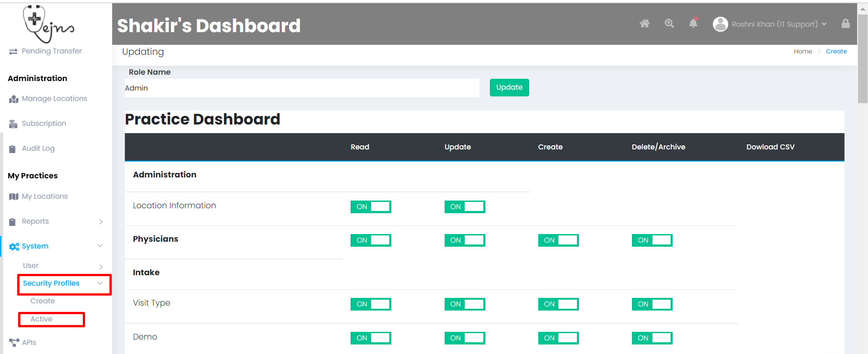The height and width of the screenshot is (354, 868).
Task: Open notifications bell icon
Action: coord(693,24)
